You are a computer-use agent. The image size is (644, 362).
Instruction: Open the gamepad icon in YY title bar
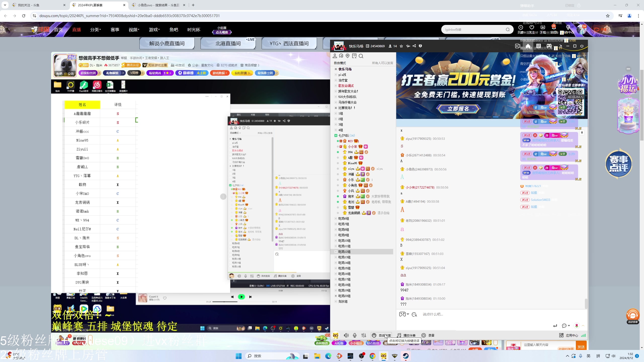pos(549,46)
